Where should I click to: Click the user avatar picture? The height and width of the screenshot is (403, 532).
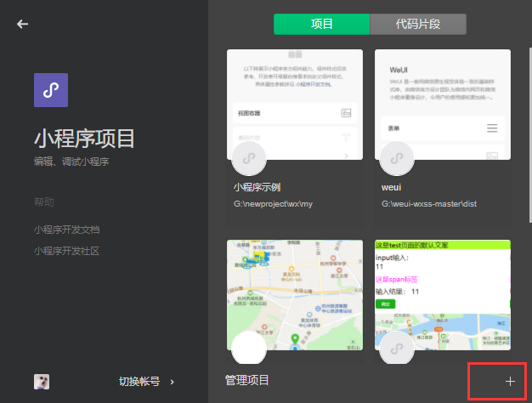(42, 382)
